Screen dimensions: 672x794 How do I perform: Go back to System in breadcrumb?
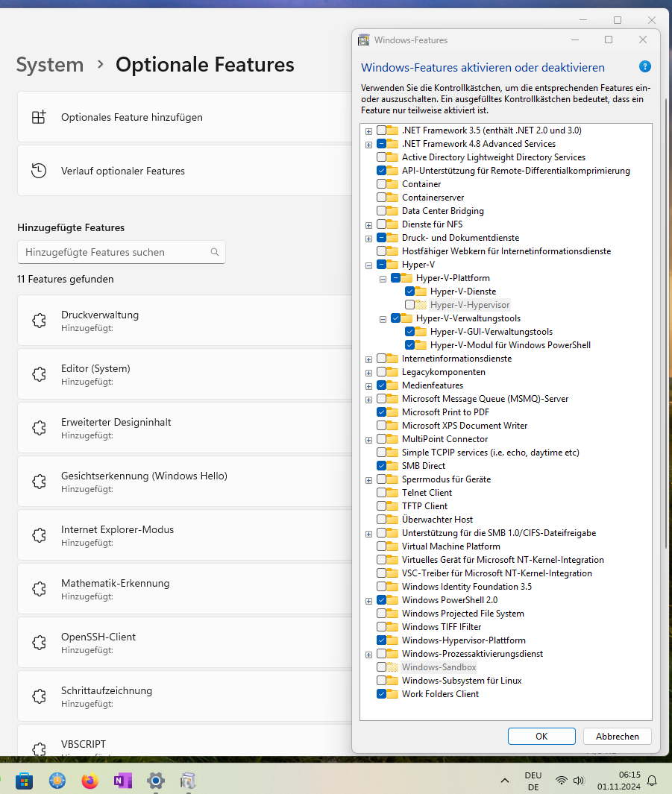[x=50, y=65]
